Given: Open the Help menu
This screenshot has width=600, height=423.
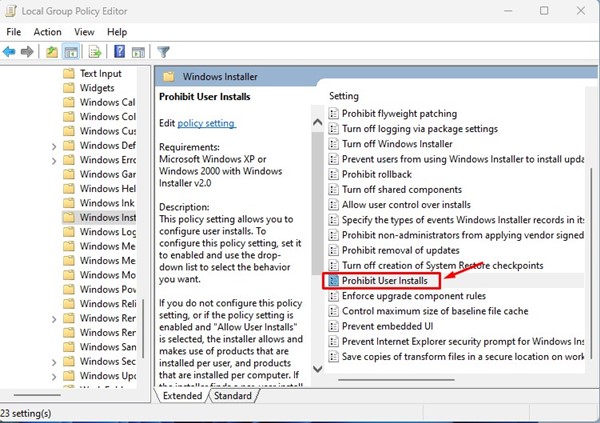Looking at the screenshot, I should point(117,32).
